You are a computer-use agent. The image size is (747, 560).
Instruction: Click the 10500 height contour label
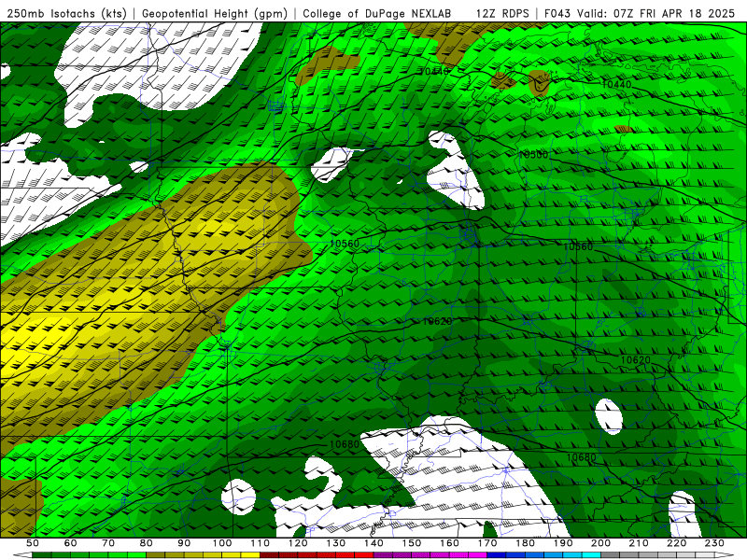point(533,154)
